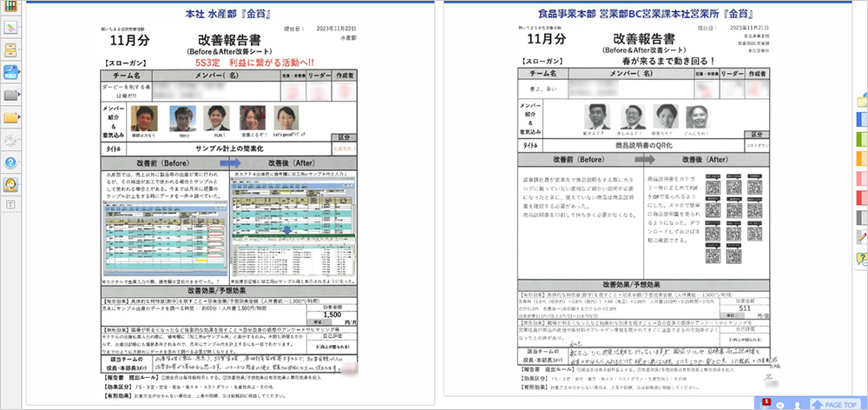Pick the blue sticky color swatch

coord(862,119)
